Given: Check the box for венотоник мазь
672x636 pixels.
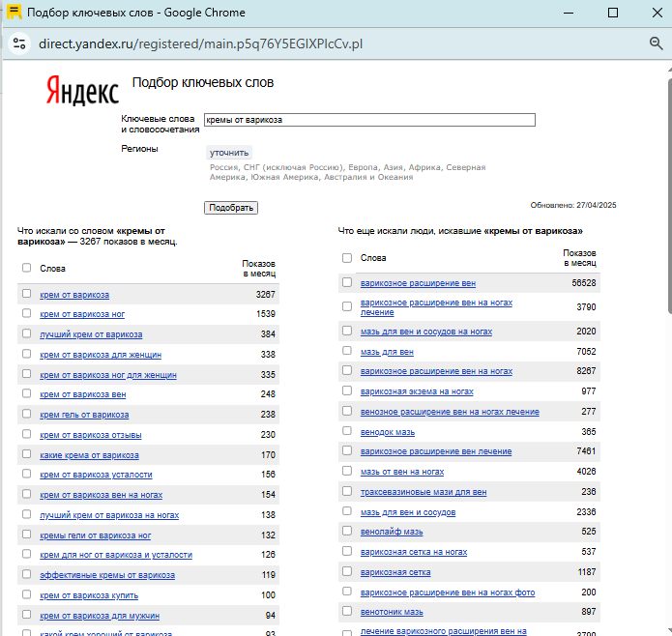Looking at the screenshot, I should (347, 611).
